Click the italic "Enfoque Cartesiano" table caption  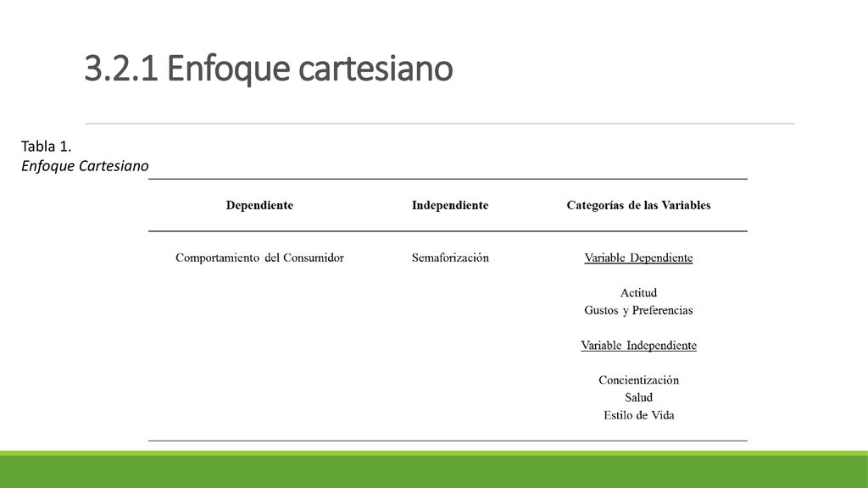[x=85, y=166]
